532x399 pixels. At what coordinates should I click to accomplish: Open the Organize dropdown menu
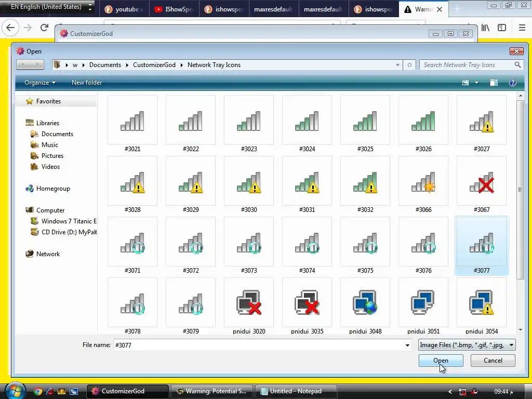point(39,83)
